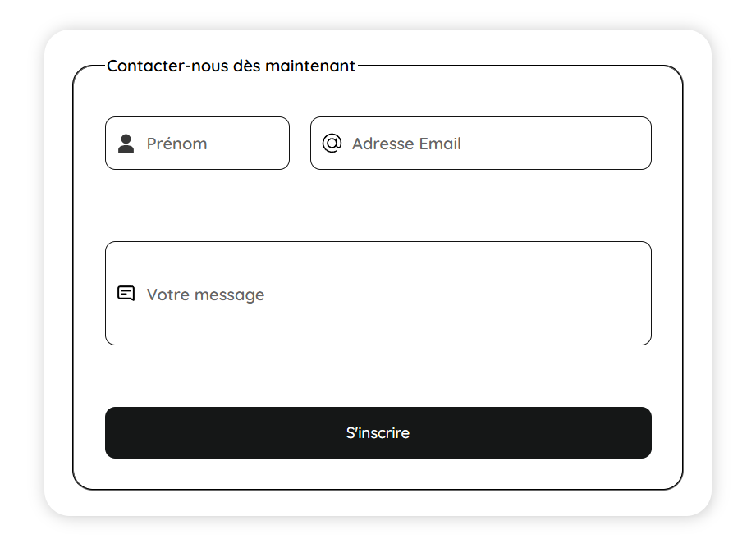The width and height of the screenshot is (756, 548).
Task: Click the Prénom placeholder text
Action: tap(176, 143)
